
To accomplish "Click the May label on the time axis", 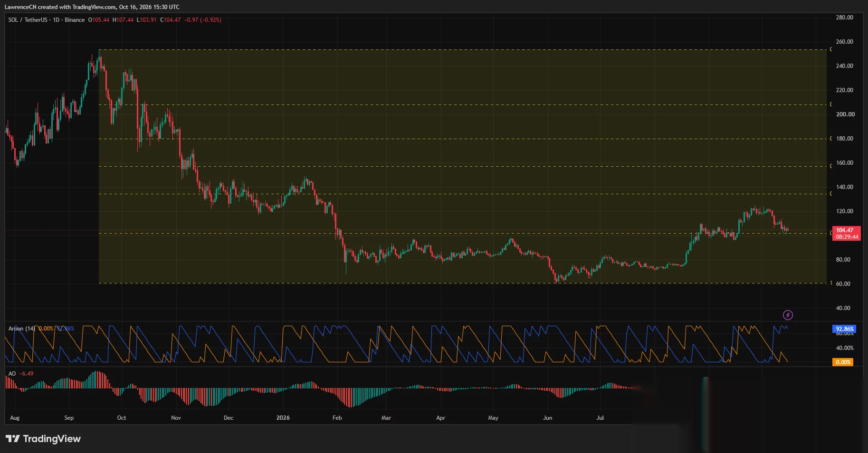I will click(493, 418).
